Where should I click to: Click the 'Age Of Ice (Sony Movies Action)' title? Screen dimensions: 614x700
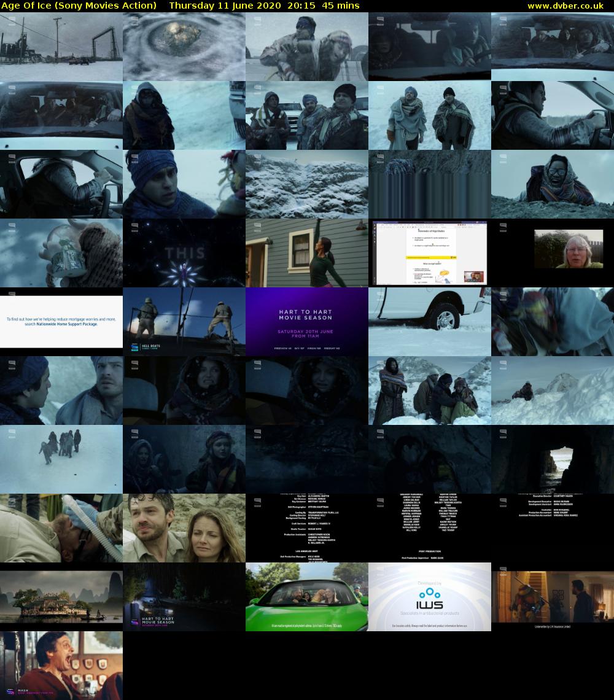(79, 6)
